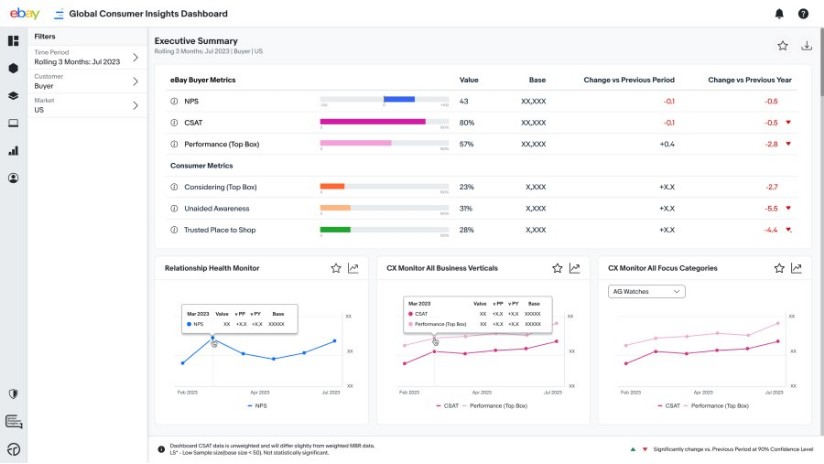Click the Performance value 57%
The height and width of the screenshot is (464, 824).
tap(467, 144)
